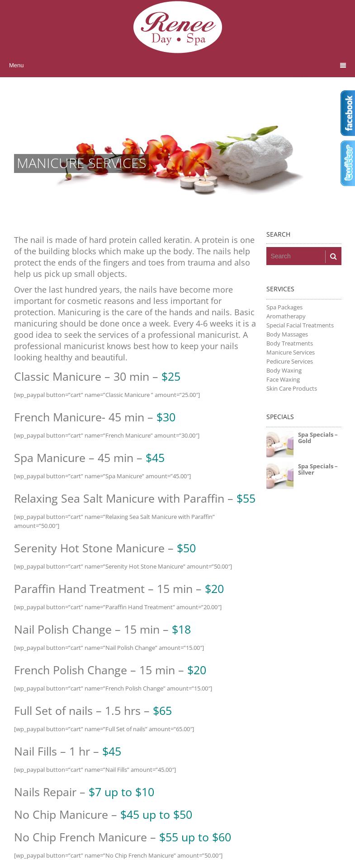Open Spa Packages service link
355x868 pixels.
click(284, 307)
